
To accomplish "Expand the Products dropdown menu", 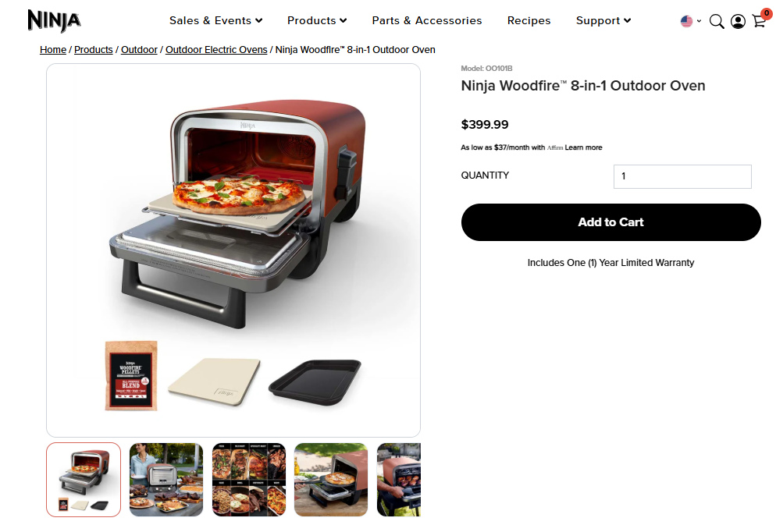I will pyautogui.click(x=317, y=21).
